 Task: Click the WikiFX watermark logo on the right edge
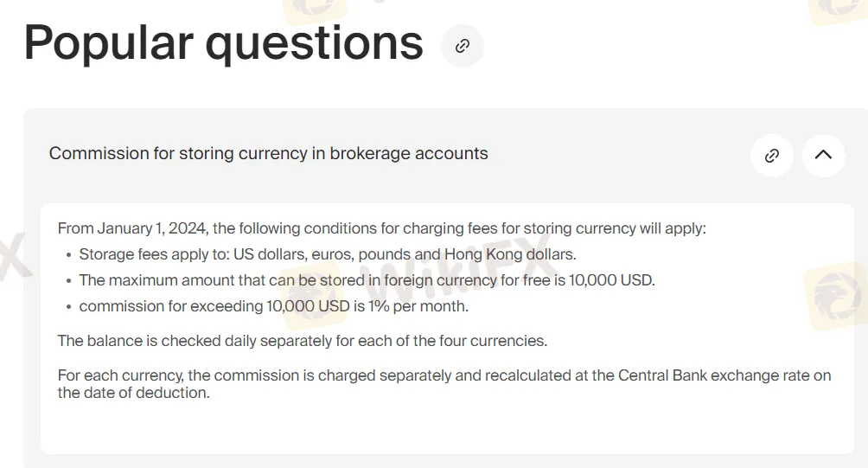(837, 295)
